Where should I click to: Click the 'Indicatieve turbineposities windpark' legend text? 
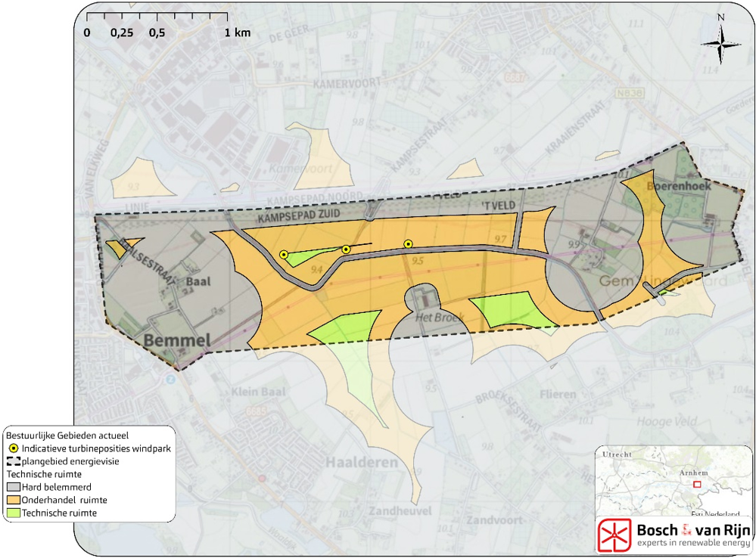97,448
